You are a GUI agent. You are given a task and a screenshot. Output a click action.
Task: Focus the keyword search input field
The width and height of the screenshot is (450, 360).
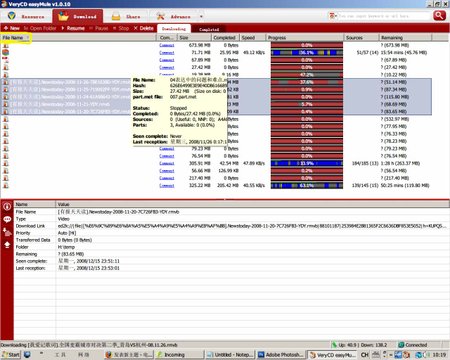[x=384, y=16]
